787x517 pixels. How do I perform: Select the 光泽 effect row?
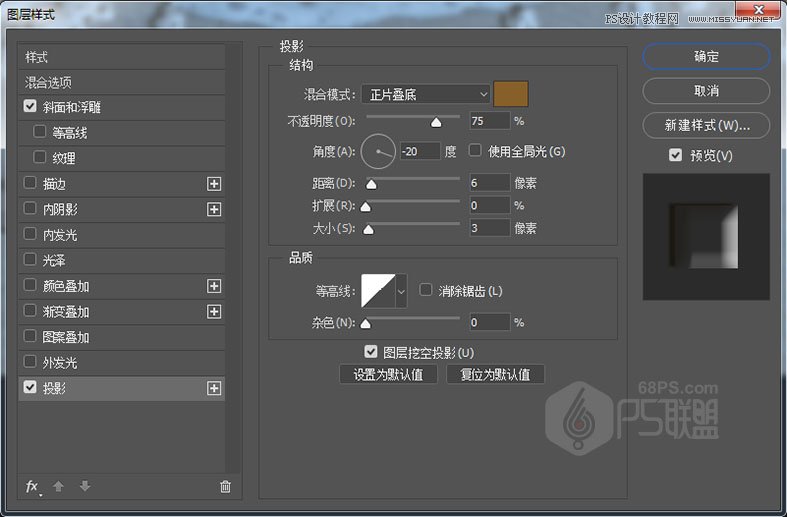tap(121, 261)
